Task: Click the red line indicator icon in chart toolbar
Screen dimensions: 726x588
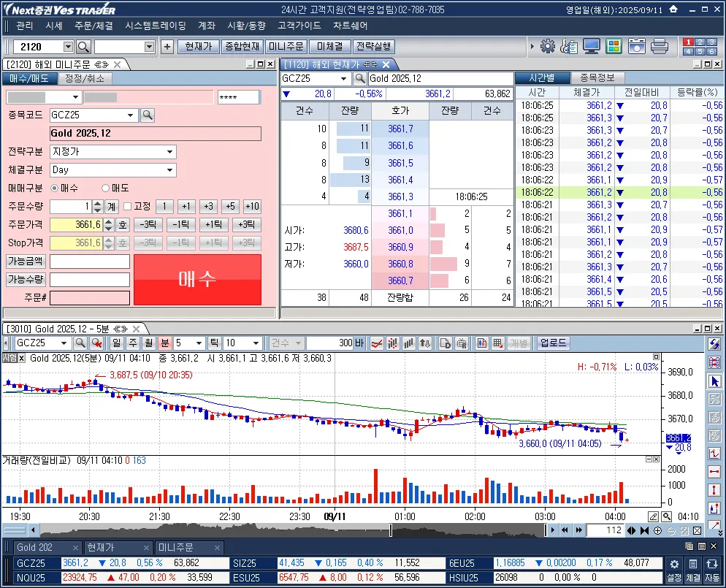Action: pyautogui.click(x=377, y=343)
